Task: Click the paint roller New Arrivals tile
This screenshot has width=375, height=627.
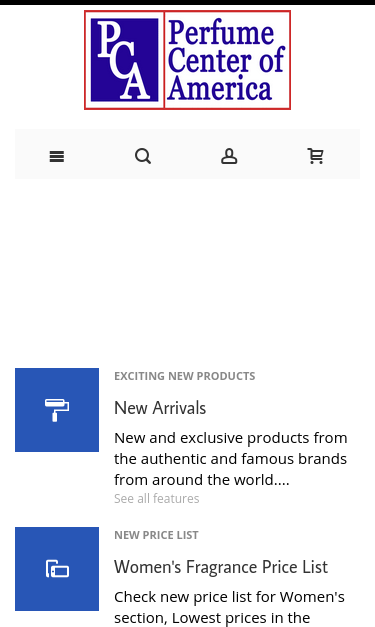Action: coord(57,410)
